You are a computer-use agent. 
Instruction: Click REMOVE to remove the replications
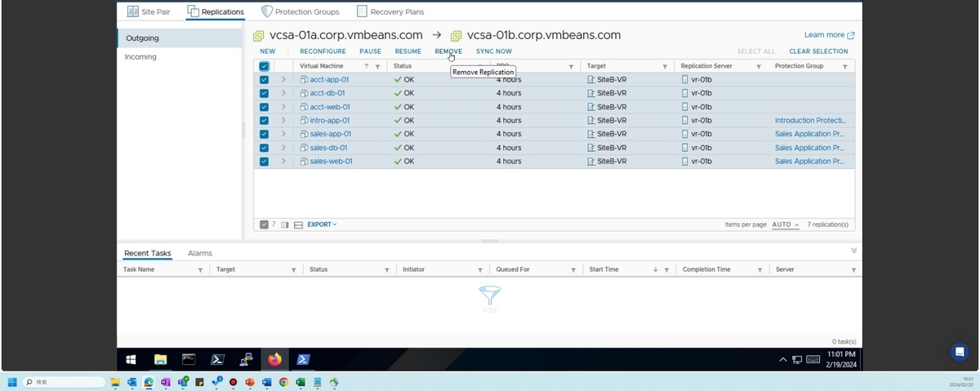(x=448, y=51)
